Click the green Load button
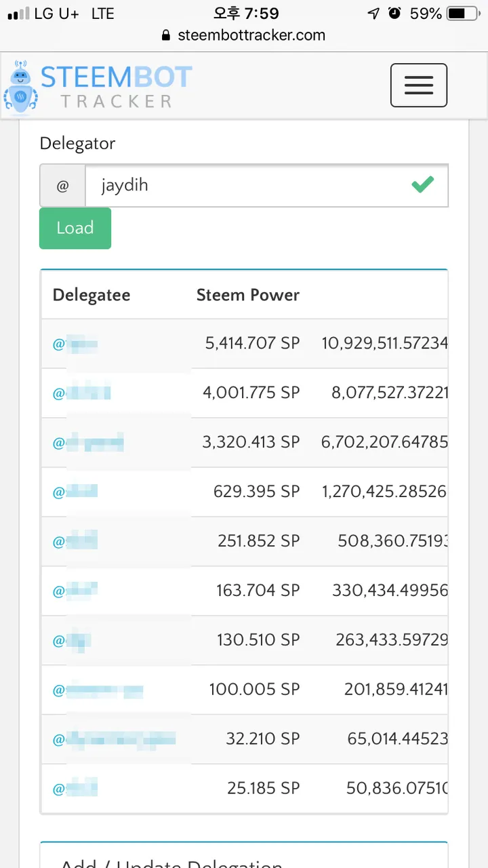Screen dimensions: 488x868 coord(75,228)
